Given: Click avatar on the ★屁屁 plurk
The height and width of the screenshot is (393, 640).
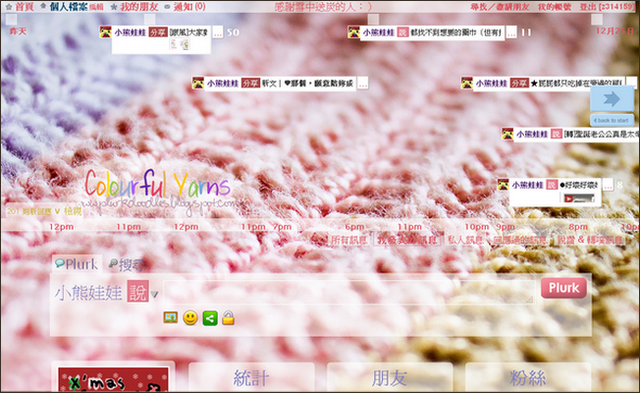Looking at the screenshot, I should pos(467,83).
